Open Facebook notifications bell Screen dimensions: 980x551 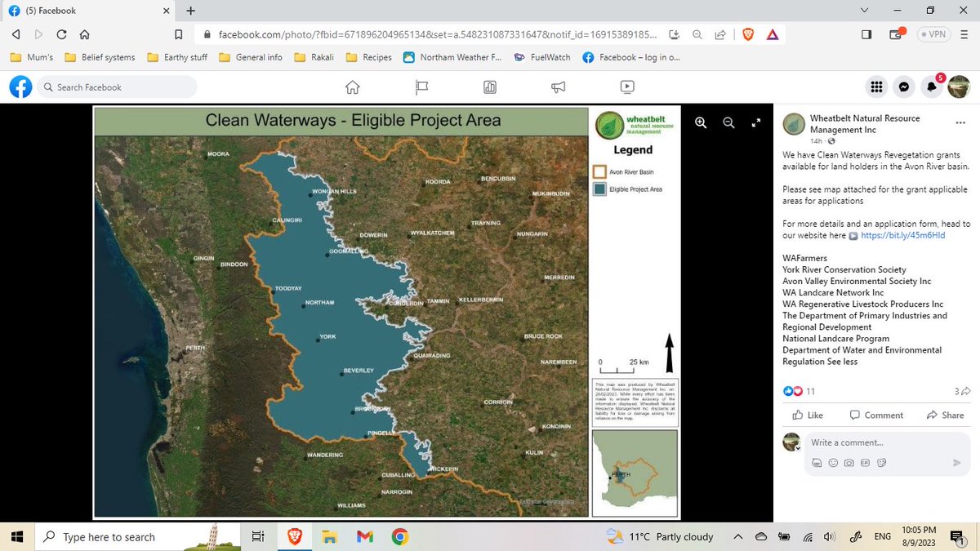[932, 87]
